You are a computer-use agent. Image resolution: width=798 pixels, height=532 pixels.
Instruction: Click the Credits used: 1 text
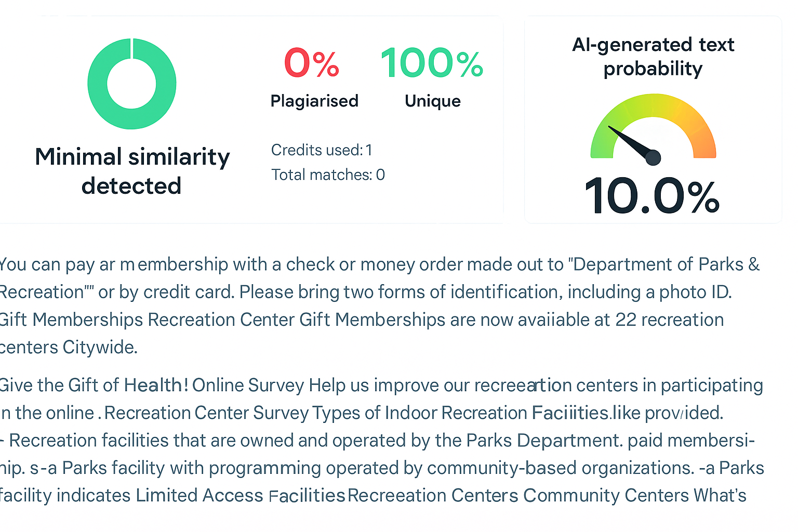[x=322, y=150]
